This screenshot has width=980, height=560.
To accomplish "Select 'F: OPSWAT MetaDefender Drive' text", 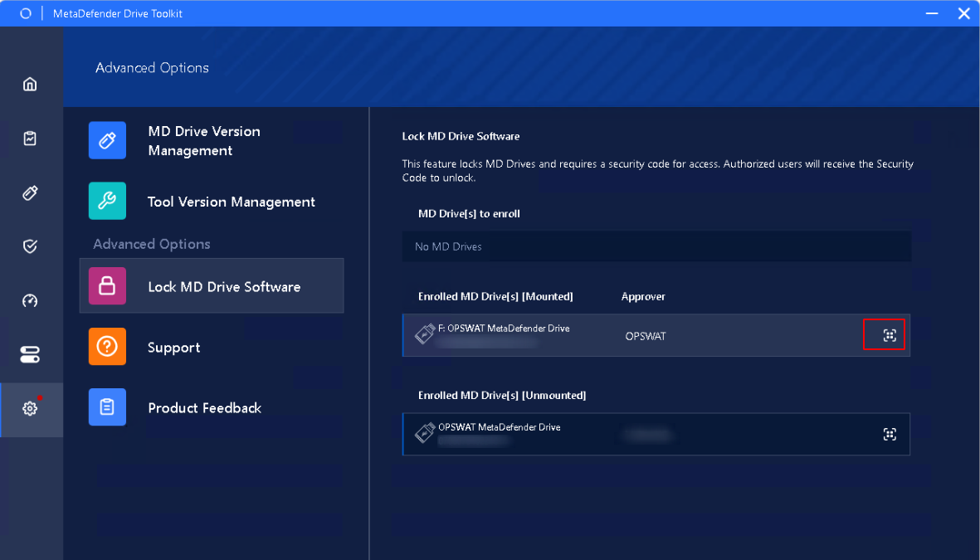I will point(504,329).
